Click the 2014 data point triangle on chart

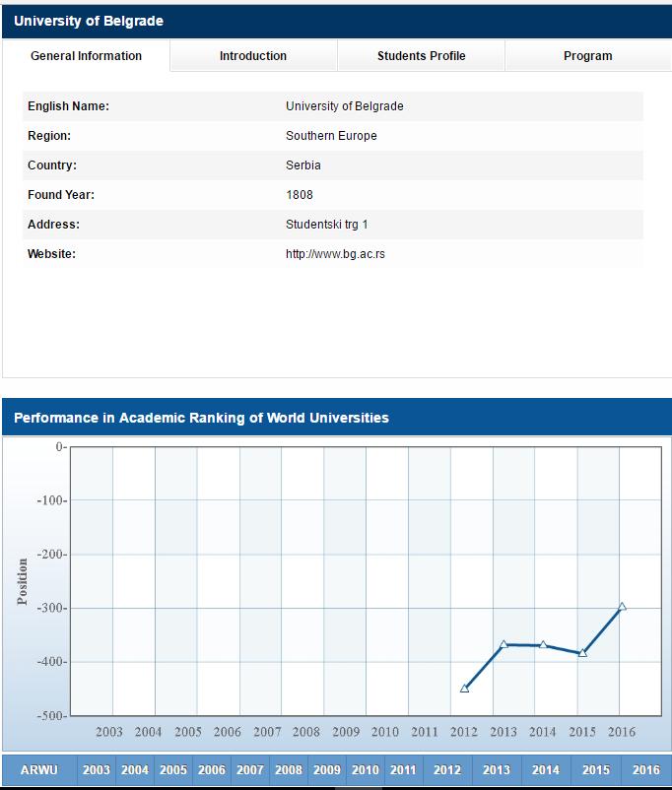coord(543,645)
